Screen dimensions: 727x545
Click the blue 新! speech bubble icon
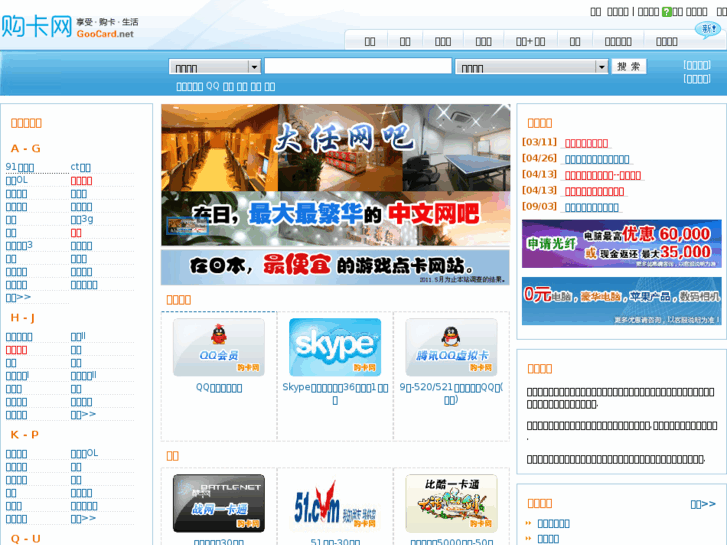click(x=708, y=30)
